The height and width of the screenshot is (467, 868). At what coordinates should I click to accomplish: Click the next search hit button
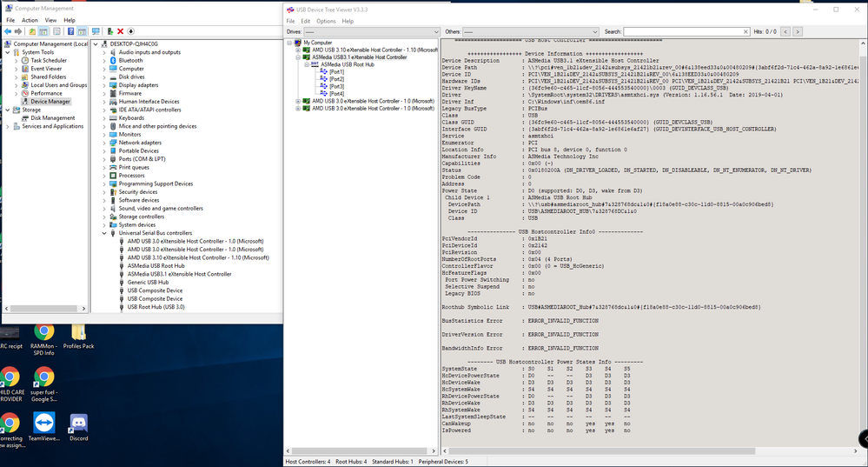797,31
